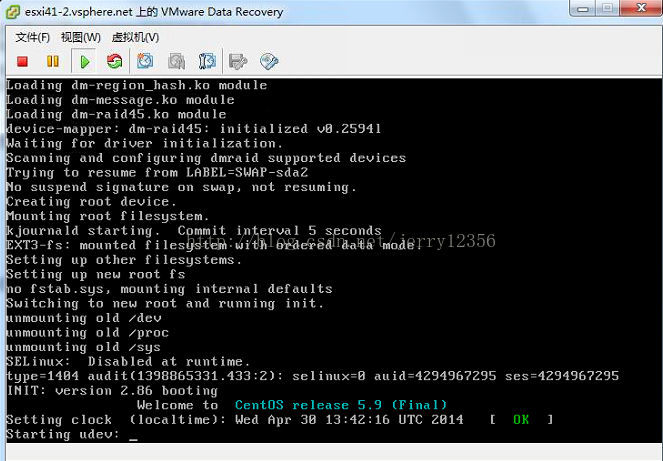Click 'no fstab.sys, mounting internal defaults' line
This screenshot has height=461, width=663.
pos(169,289)
